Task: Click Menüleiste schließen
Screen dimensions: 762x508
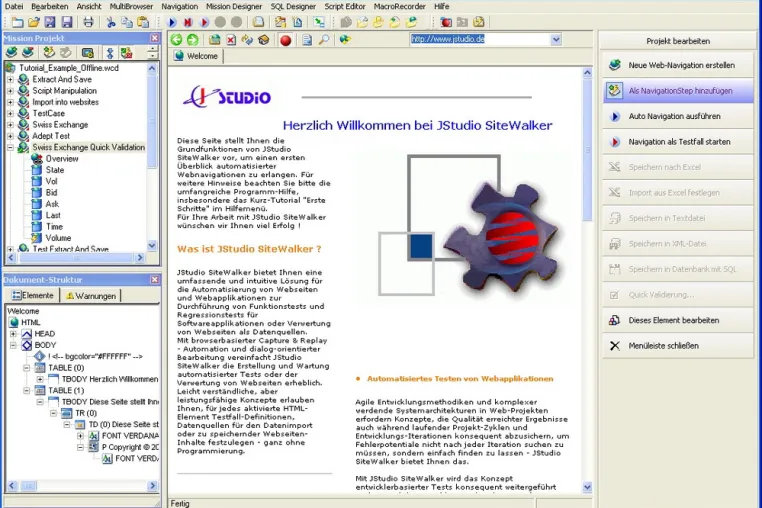Action: click(x=678, y=346)
